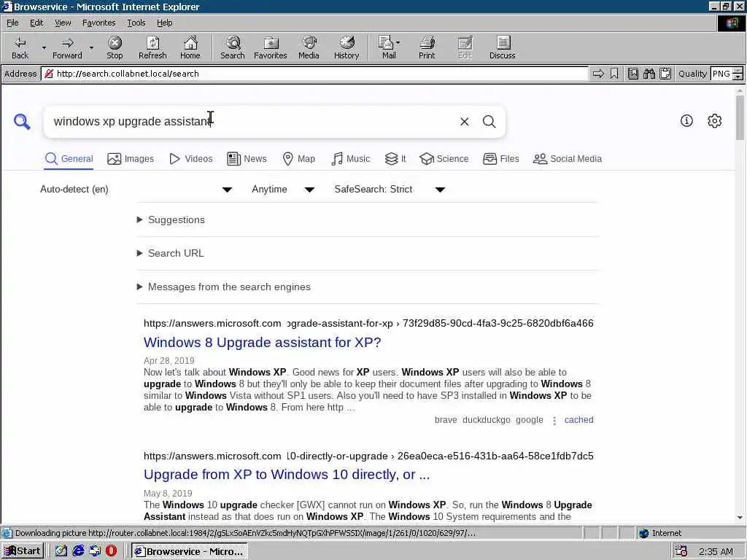Open the View menu
747x560 pixels.
[x=63, y=23]
